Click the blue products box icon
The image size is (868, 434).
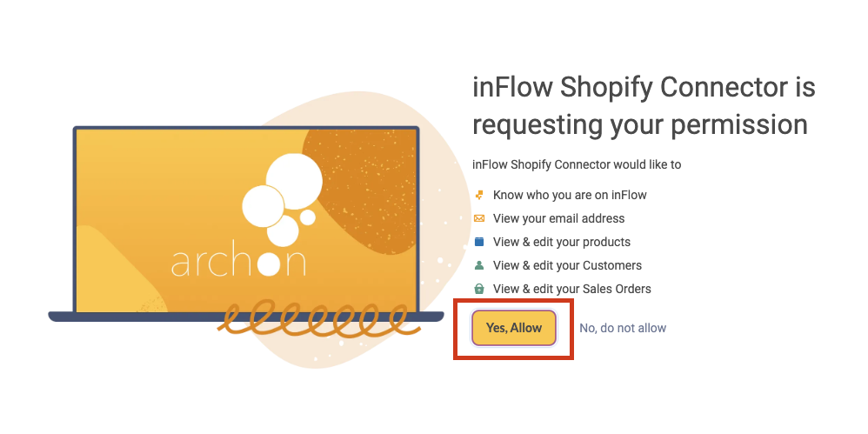tap(479, 242)
